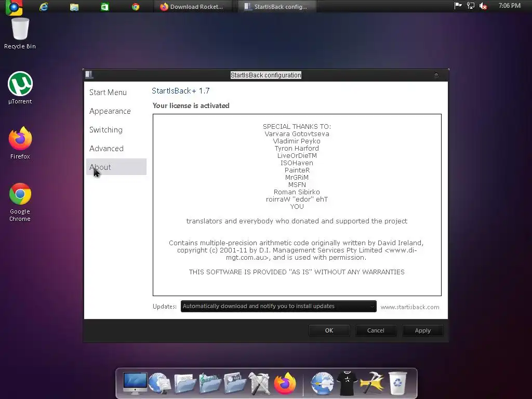Launch Chrome from the taskbar pinned icon
The image size is (532, 399).
pos(136,7)
